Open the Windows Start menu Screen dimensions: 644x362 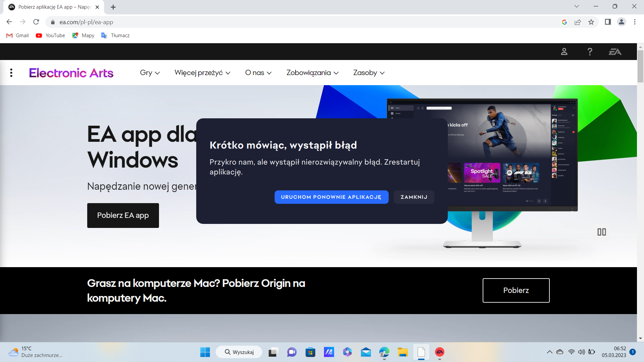point(205,352)
